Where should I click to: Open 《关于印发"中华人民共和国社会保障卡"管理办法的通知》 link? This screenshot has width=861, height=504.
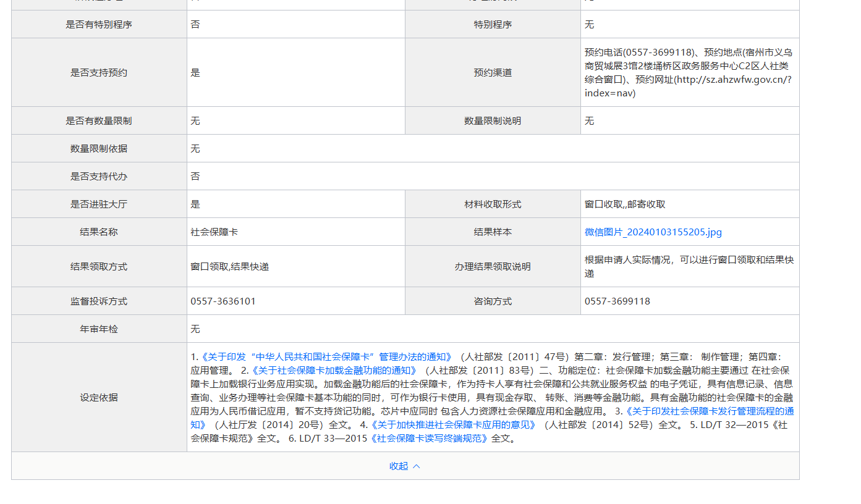pos(327,357)
